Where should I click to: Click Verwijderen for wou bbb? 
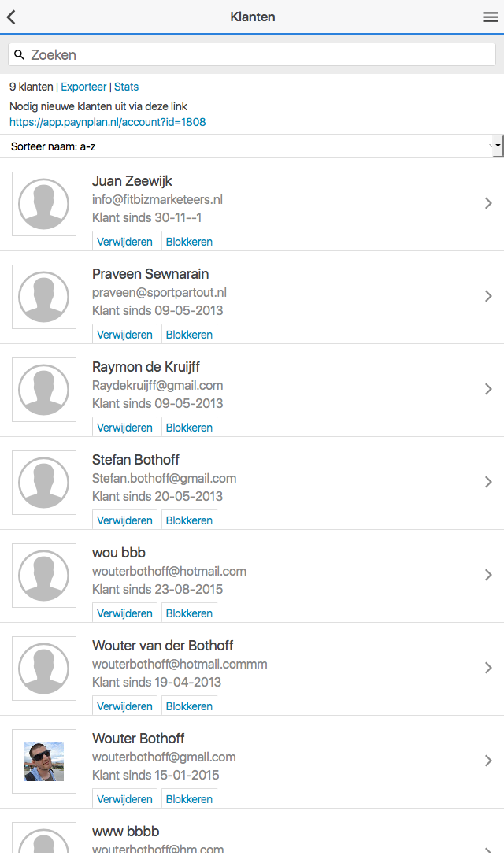(125, 613)
